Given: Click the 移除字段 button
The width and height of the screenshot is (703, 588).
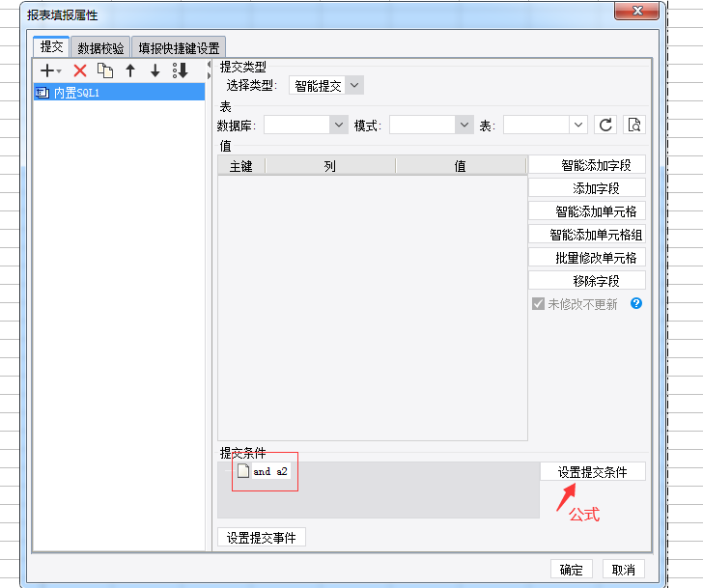Looking at the screenshot, I should pos(587,281).
